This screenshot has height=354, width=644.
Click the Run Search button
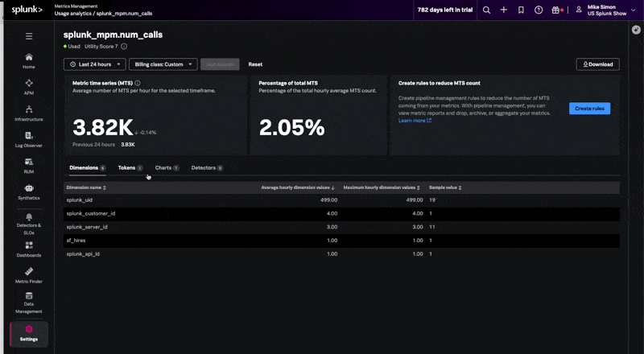[220, 64]
